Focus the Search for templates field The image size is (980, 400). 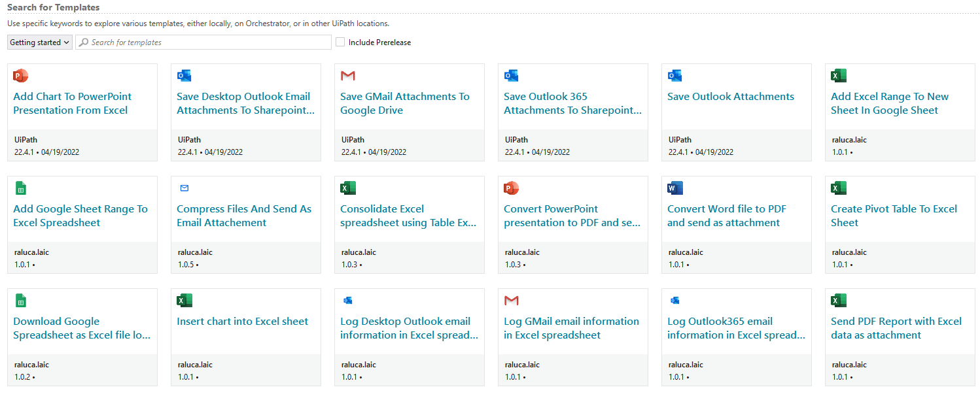click(x=203, y=42)
